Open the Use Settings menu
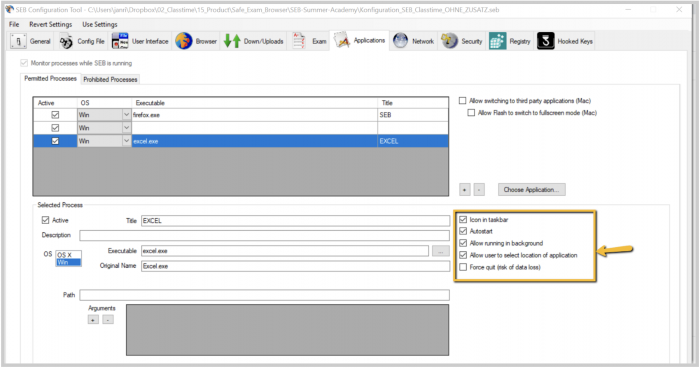This screenshot has height=368, width=700. [100, 24]
